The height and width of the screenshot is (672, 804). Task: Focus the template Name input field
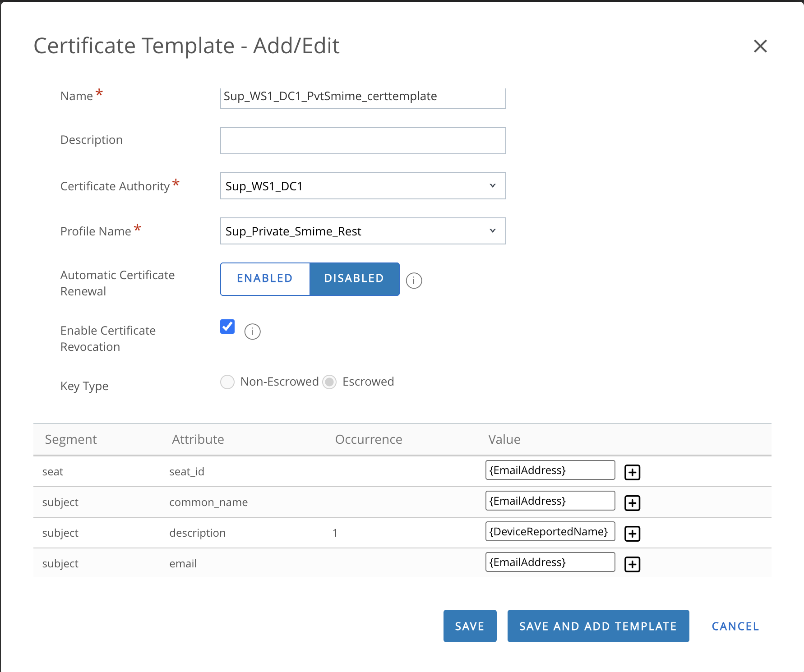click(363, 97)
